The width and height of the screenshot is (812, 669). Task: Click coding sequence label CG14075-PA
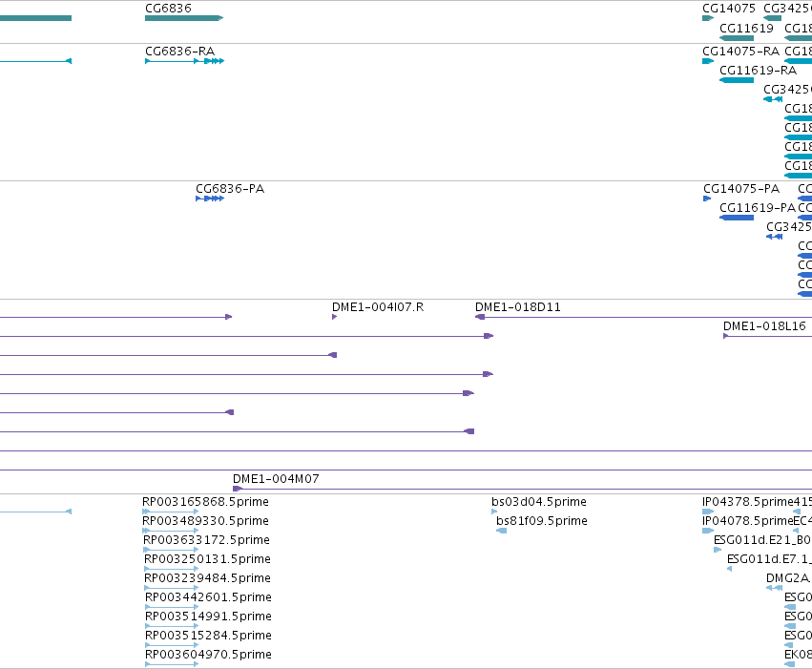tap(741, 188)
